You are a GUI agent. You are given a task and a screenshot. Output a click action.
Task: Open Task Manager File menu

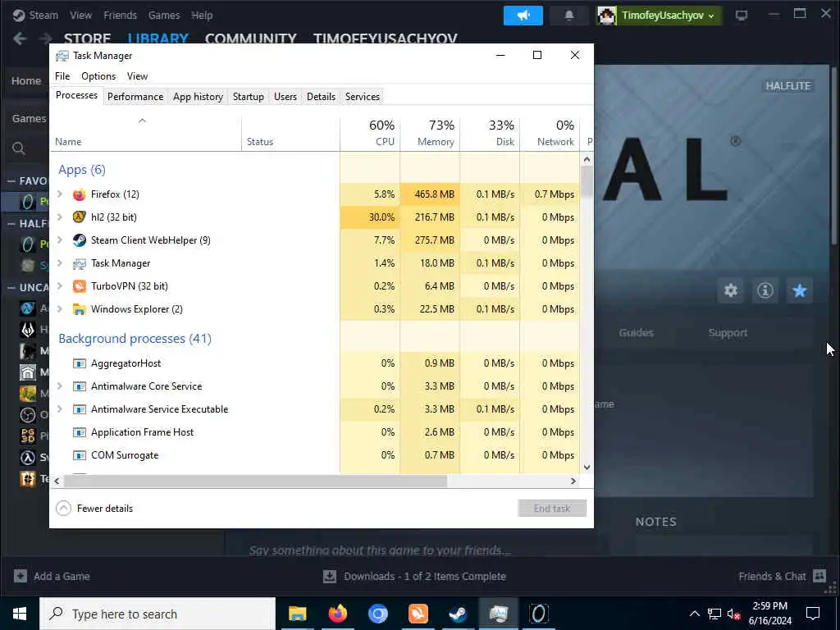pos(62,76)
